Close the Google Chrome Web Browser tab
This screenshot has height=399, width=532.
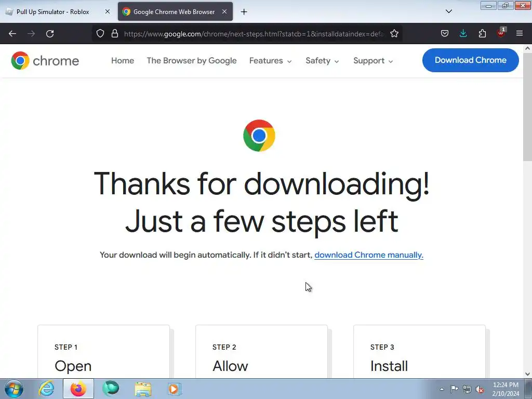point(224,11)
